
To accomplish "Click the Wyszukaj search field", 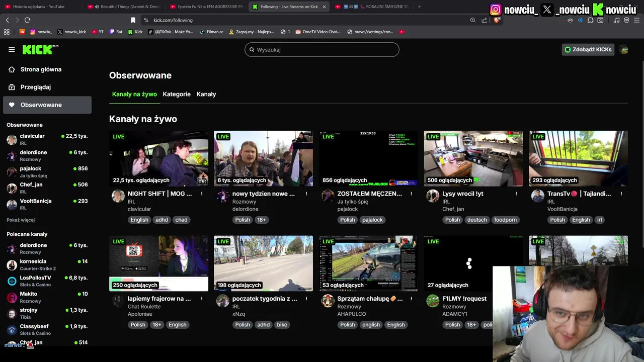I will (x=322, y=50).
